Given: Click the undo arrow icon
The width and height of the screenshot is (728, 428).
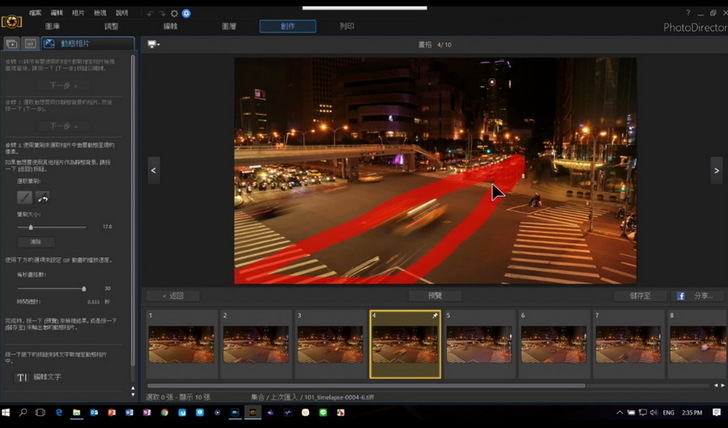Looking at the screenshot, I should click(150, 13).
